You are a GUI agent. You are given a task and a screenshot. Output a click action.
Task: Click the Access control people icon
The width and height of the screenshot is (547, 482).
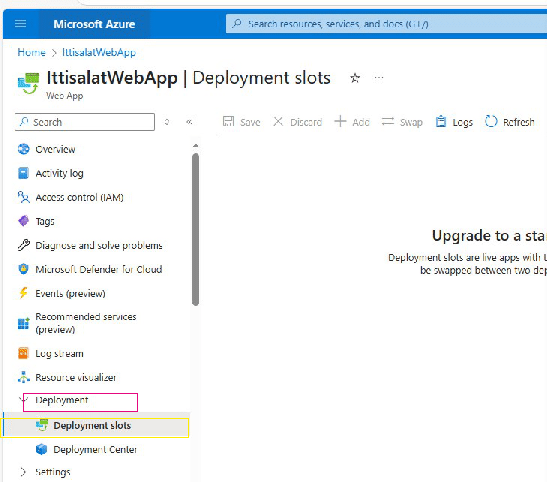click(x=24, y=197)
